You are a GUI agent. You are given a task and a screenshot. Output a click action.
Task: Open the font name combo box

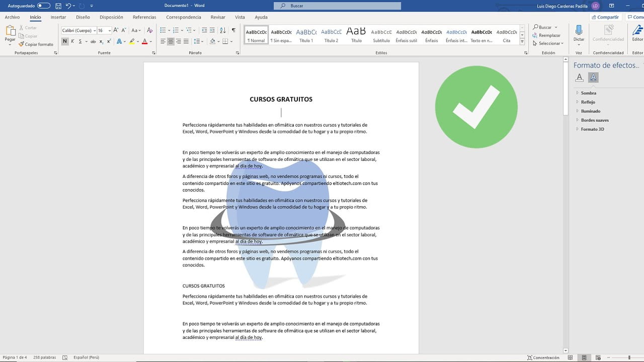78,31
